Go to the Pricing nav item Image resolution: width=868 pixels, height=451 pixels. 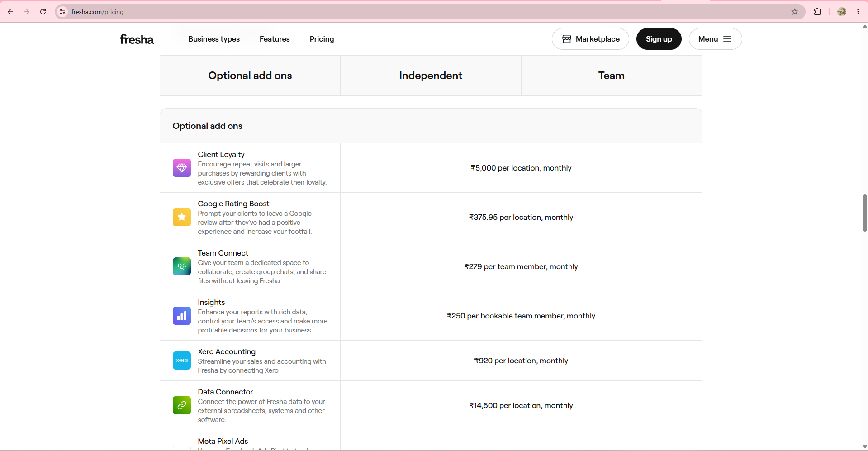pos(322,39)
